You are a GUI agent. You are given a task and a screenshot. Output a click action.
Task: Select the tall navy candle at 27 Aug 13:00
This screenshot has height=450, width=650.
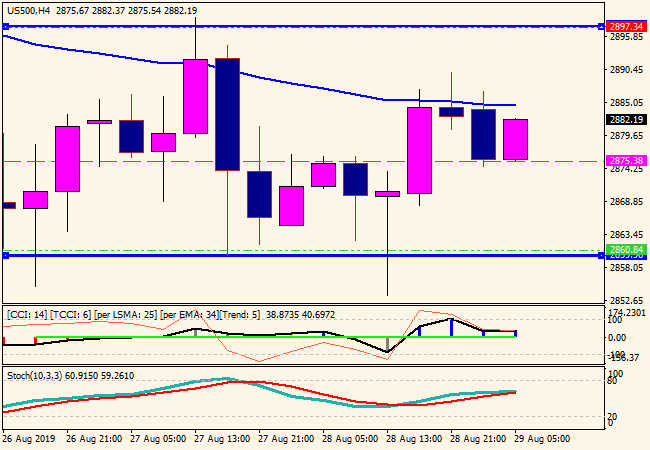(x=227, y=113)
